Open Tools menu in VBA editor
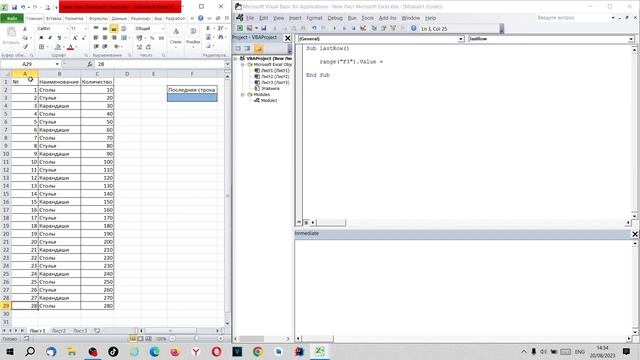640x360 pixels. (x=368, y=18)
